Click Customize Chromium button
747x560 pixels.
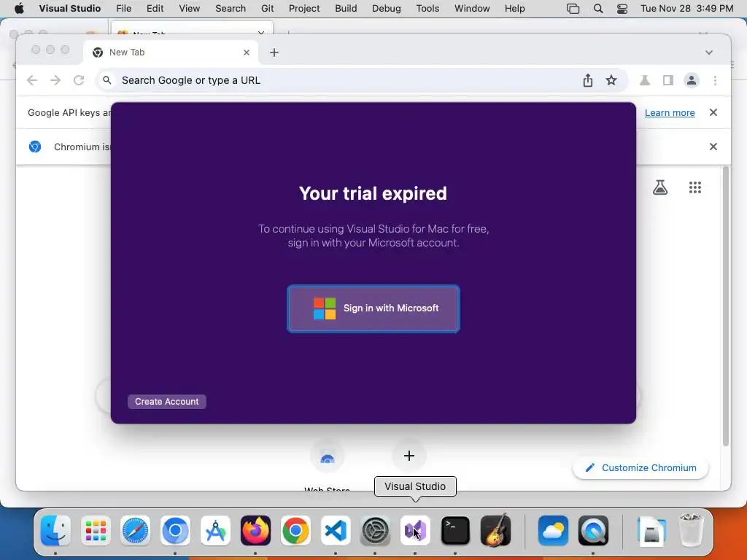(x=640, y=467)
